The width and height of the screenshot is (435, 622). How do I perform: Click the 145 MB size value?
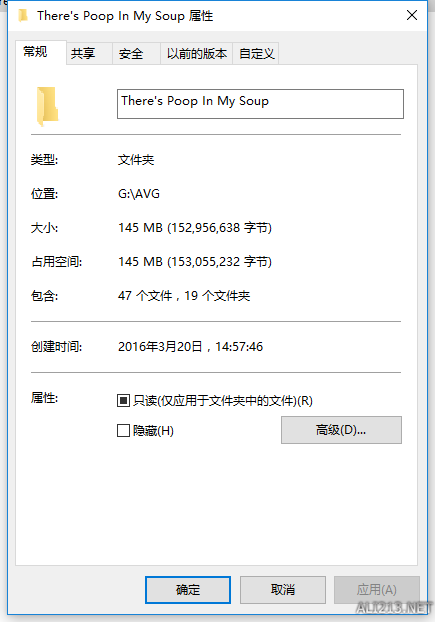coord(195,228)
